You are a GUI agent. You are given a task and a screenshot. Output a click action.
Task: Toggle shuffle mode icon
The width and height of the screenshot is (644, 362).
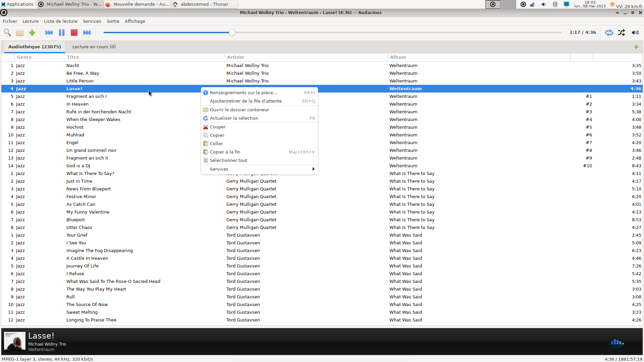pyautogui.click(x=622, y=33)
